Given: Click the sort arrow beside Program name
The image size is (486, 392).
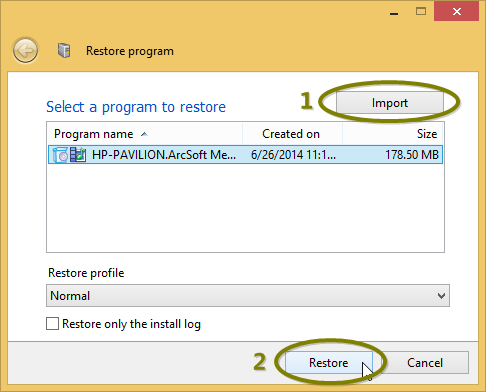Looking at the screenshot, I should [144, 134].
